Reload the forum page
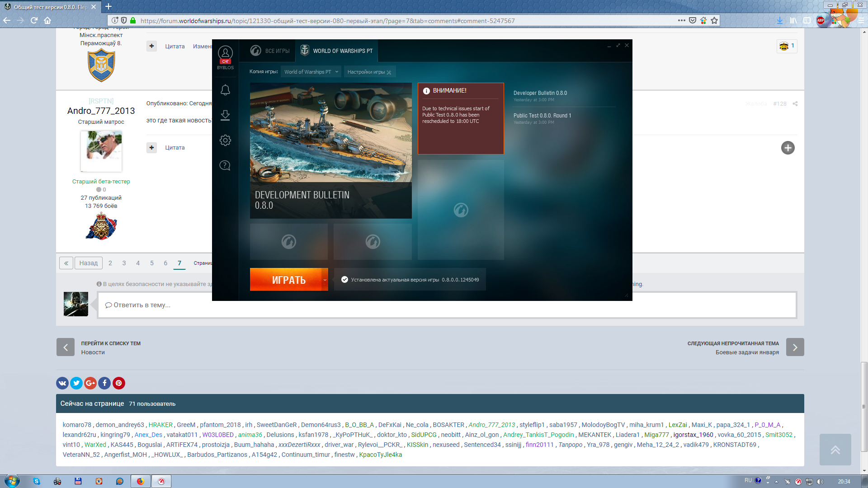Image resolution: width=868 pixels, height=488 pixels. point(34,20)
